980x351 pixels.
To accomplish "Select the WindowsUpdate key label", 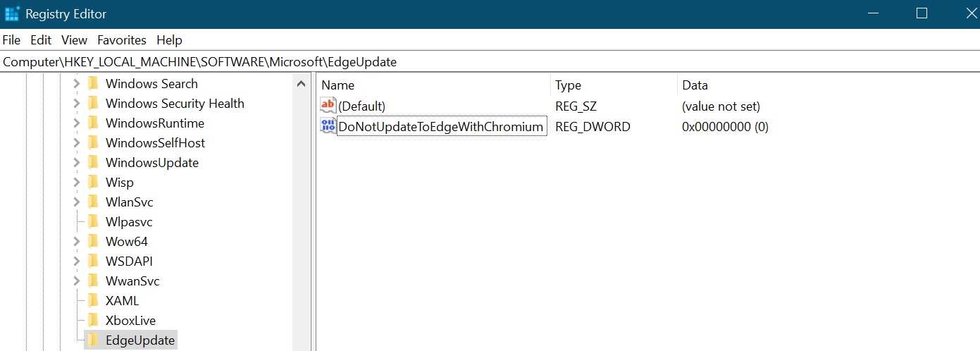I will 152,162.
